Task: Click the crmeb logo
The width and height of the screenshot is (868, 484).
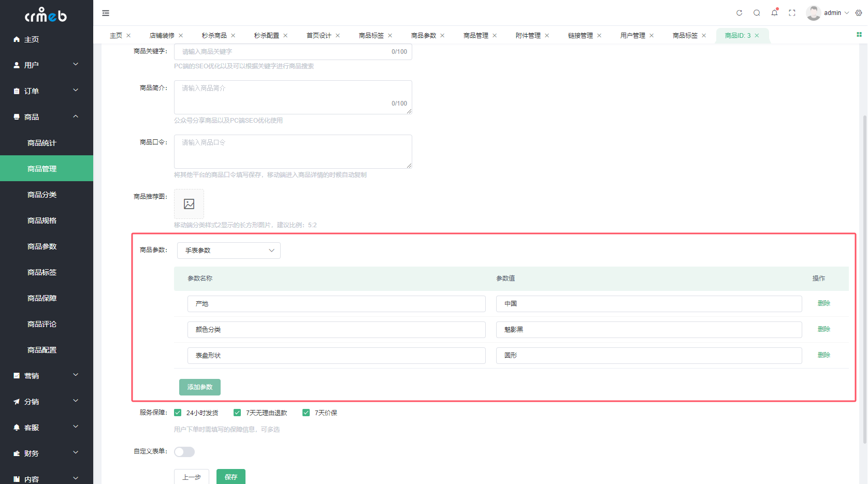Action: (46, 15)
